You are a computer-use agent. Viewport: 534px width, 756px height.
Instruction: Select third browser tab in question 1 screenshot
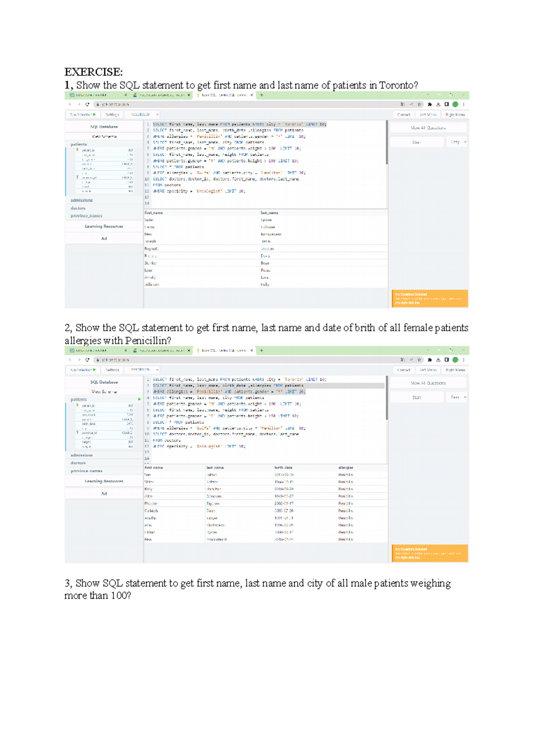point(224,95)
